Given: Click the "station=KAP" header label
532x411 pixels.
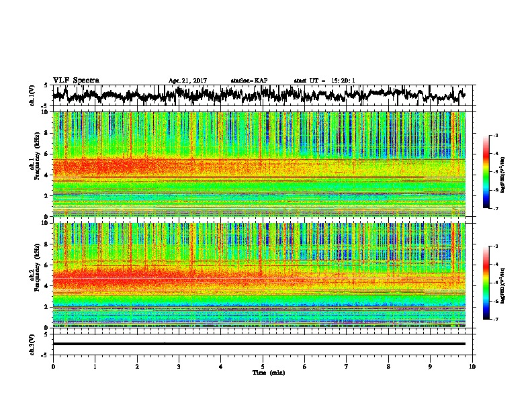Looking at the screenshot, I should pyautogui.click(x=249, y=81).
